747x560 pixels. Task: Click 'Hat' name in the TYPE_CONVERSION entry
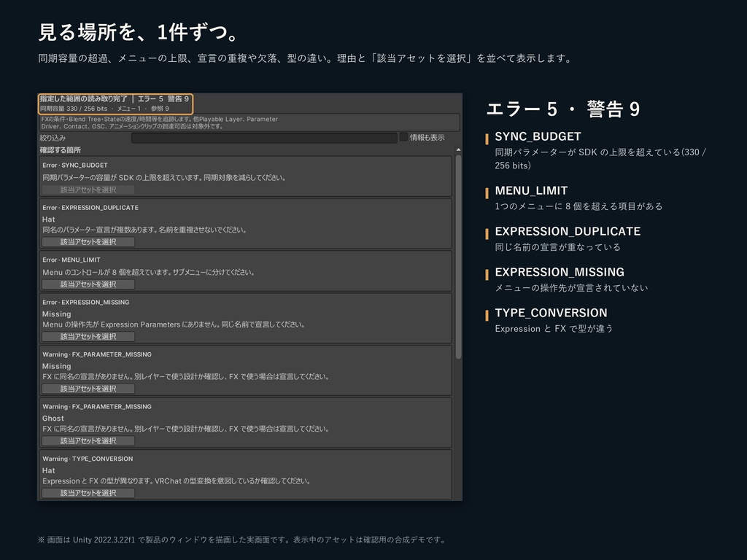click(49, 470)
